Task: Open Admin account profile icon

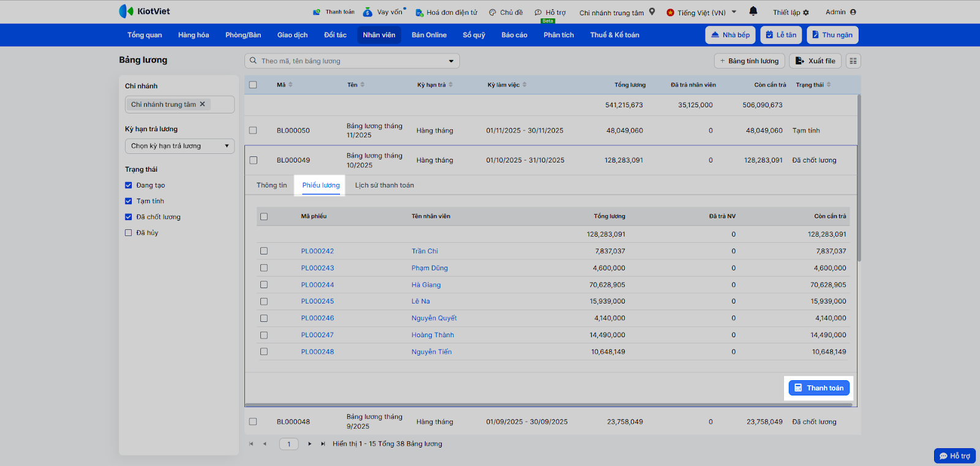Action: (x=853, y=12)
